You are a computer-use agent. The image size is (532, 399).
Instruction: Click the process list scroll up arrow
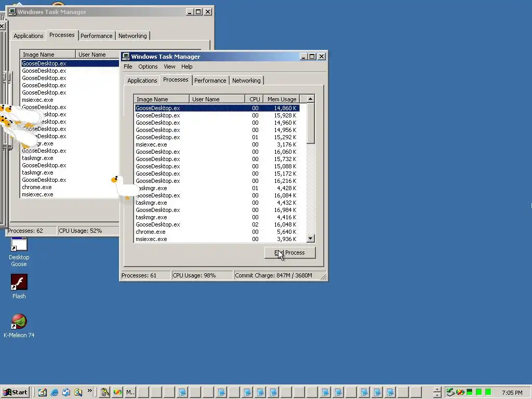311,99
